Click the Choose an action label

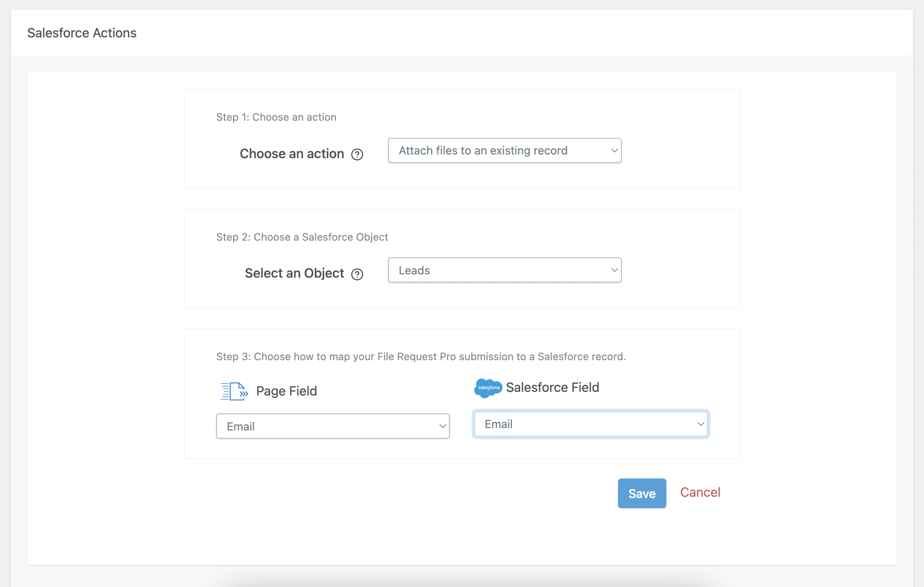pos(292,154)
